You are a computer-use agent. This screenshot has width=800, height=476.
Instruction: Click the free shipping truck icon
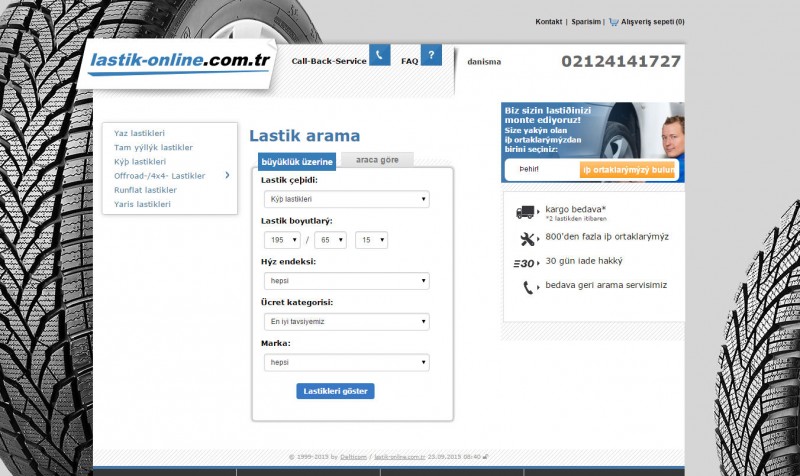click(526, 212)
